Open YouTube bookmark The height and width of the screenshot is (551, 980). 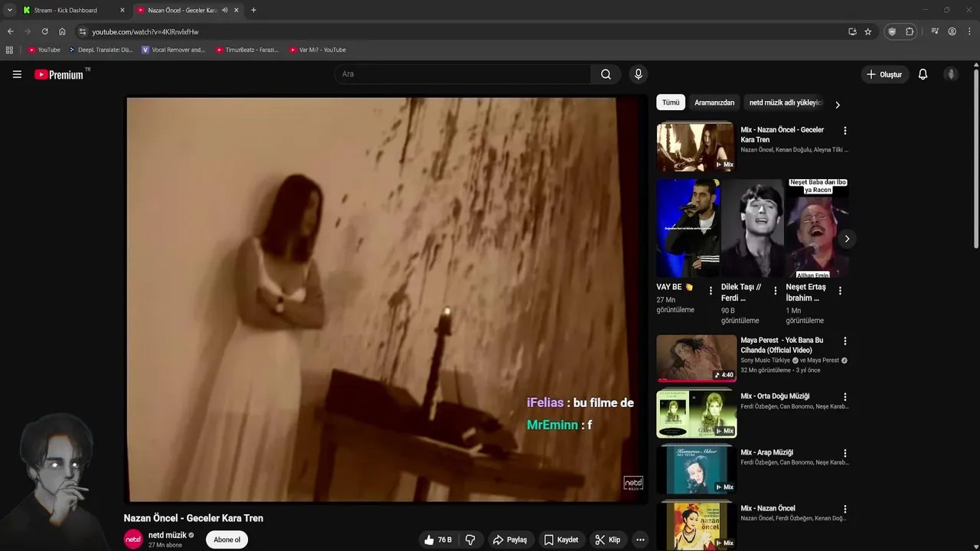click(44, 50)
